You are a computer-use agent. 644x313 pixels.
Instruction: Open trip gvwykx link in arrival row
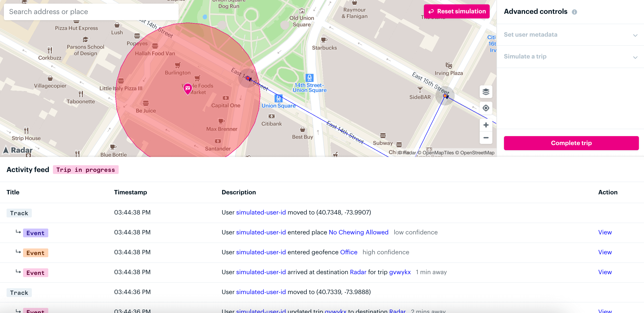coord(399,272)
